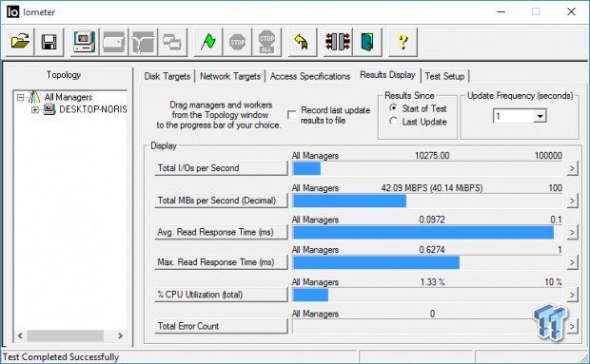
Task: Expand the DESKTOP-NORIS manager node
Action: coord(35,109)
